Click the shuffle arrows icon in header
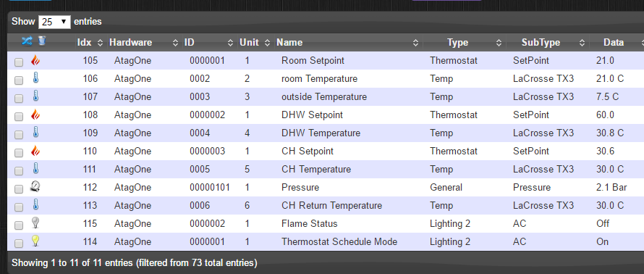644x274 pixels. pyautogui.click(x=27, y=41)
